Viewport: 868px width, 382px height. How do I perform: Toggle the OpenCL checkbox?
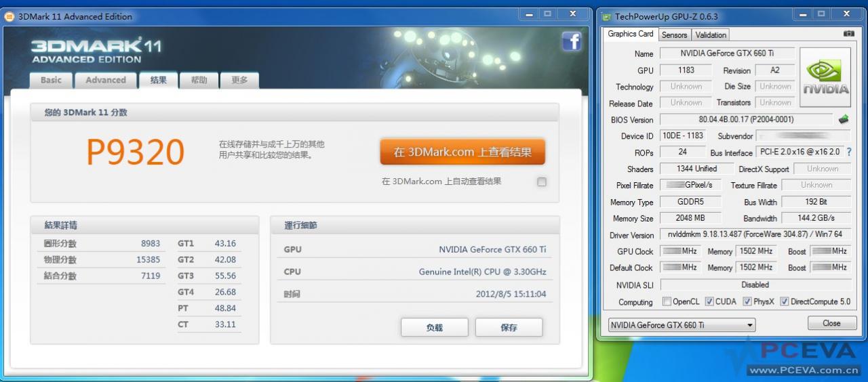667,301
